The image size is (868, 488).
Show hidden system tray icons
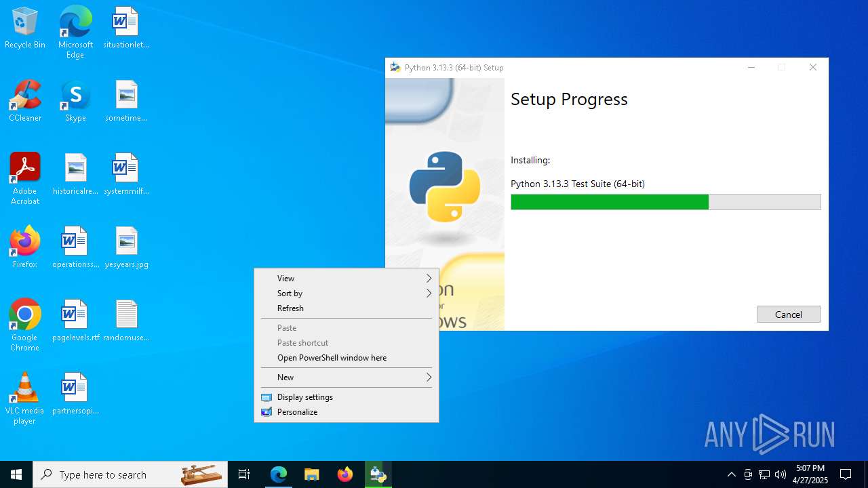[x=731, y=474]
